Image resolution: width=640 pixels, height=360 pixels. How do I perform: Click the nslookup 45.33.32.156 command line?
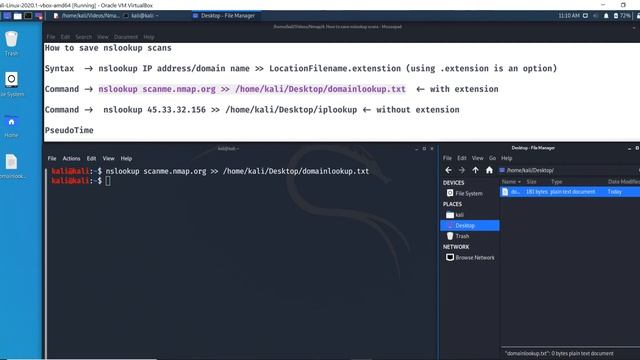pyautogui.click(x=230, y=110)
